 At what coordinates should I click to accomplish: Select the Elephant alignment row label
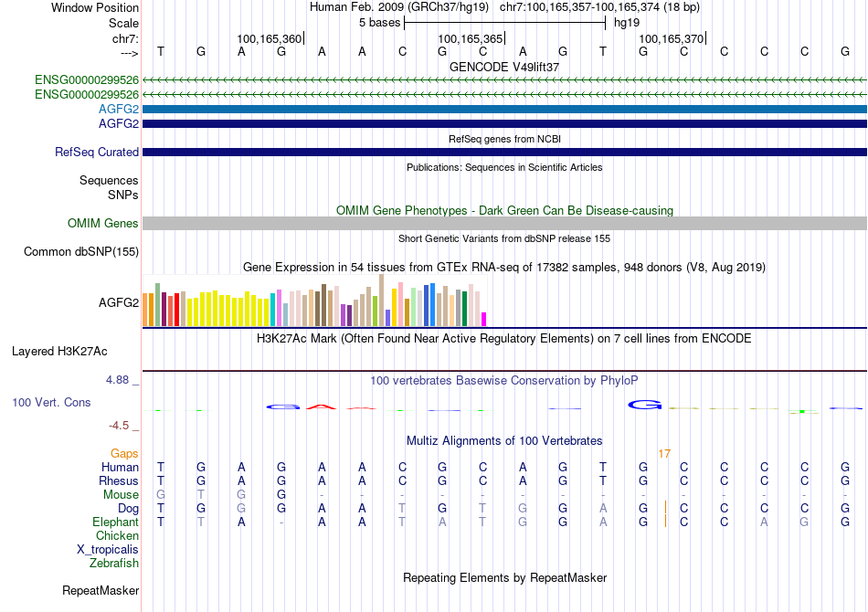pyautogui.click(x=115, y=522)
